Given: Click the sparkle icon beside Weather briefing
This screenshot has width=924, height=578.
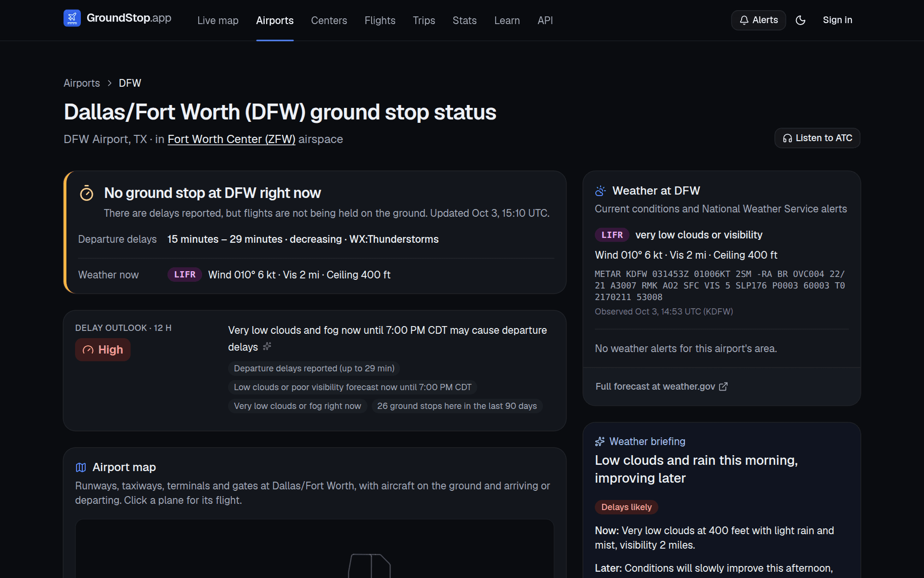Looking at the screenshot, I should click(x=600, y=442).
